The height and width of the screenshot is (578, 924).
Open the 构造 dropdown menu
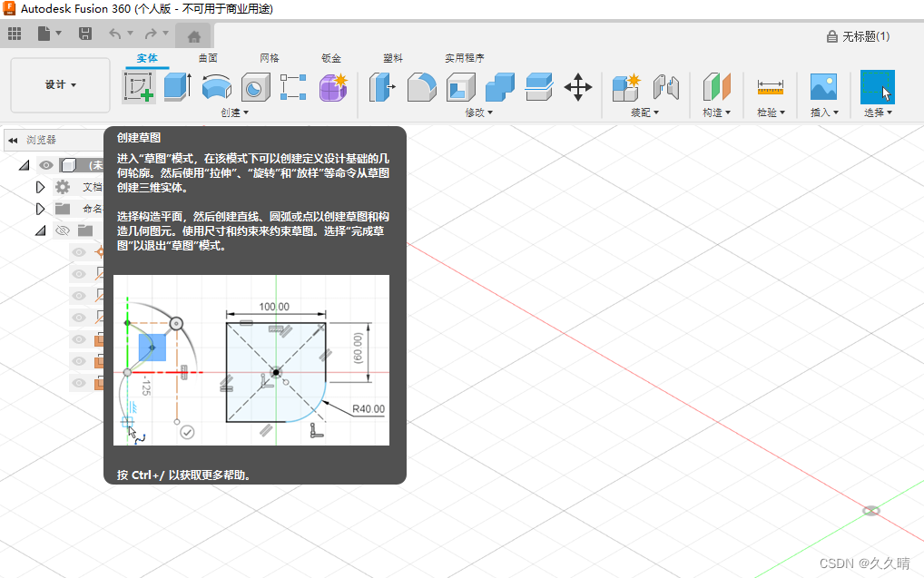[x=716, y=113]
